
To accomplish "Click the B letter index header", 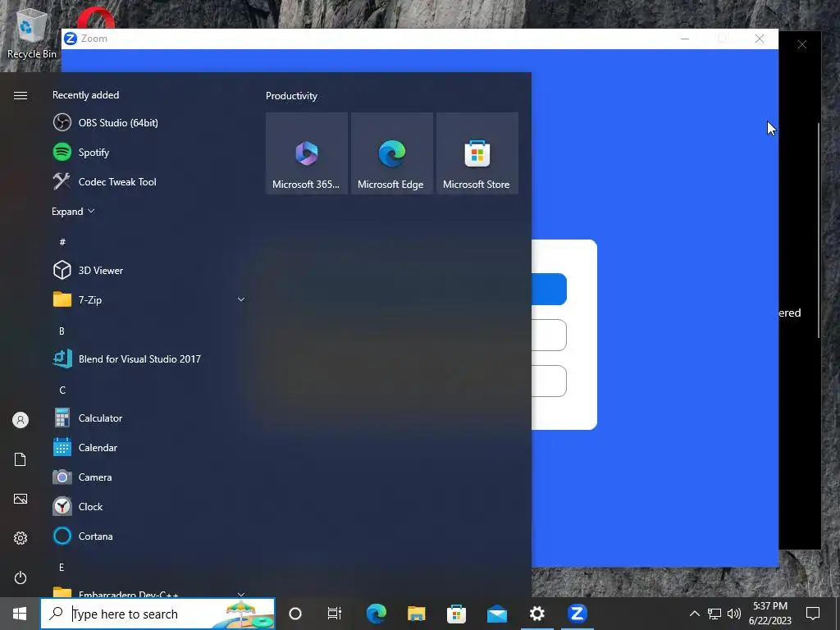I will click(62, 331).
